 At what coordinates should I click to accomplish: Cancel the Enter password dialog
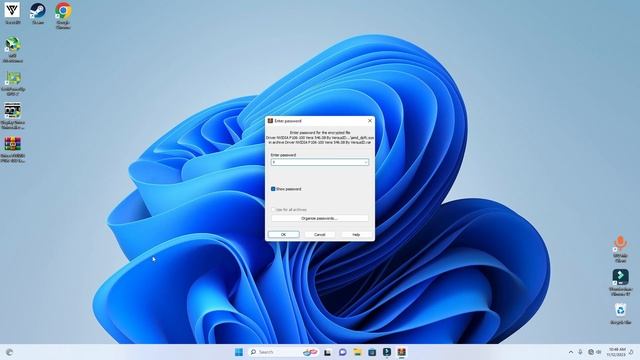coord(320,235)
